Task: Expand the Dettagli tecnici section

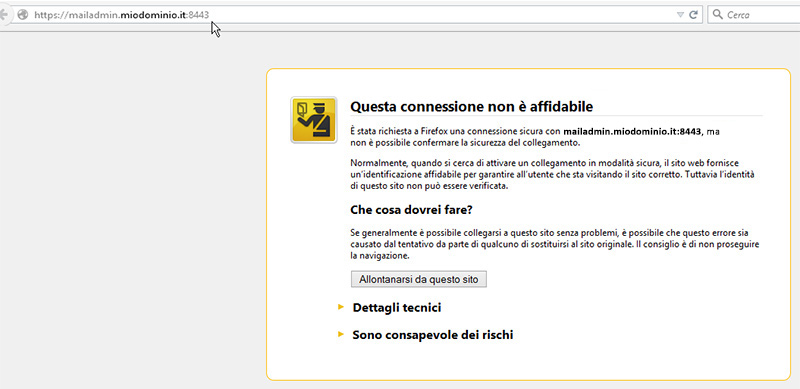Action: [396, 308]
